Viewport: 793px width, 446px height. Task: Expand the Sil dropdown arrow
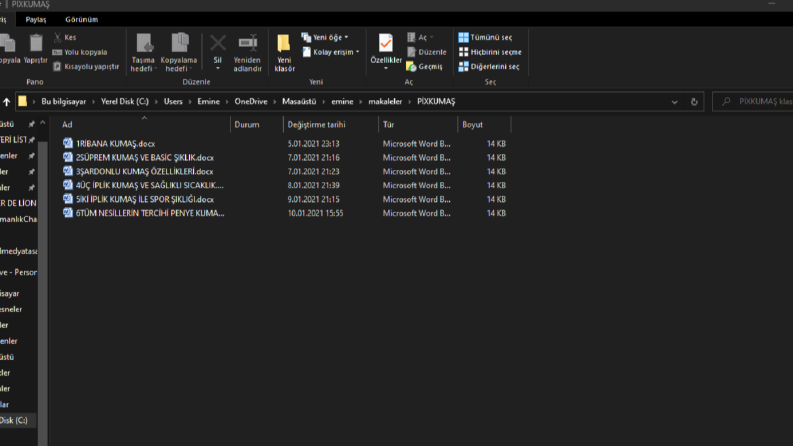pyautogui.click(x=218, y=68)
